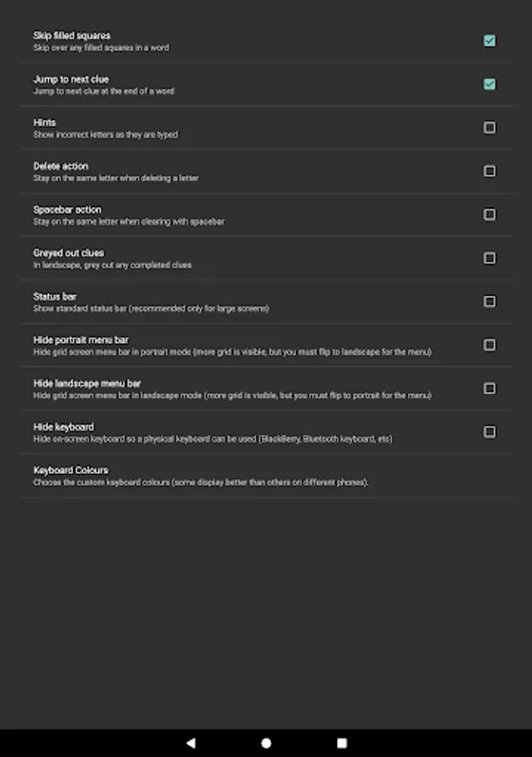This screenshot has width=532, height=757.
Task: Tick the Delete action checkbox
Action: click(x=489, y=171)
